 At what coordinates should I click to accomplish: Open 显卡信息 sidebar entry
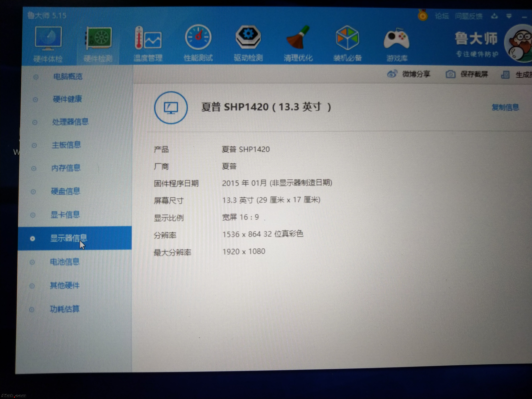coord(65,215)
